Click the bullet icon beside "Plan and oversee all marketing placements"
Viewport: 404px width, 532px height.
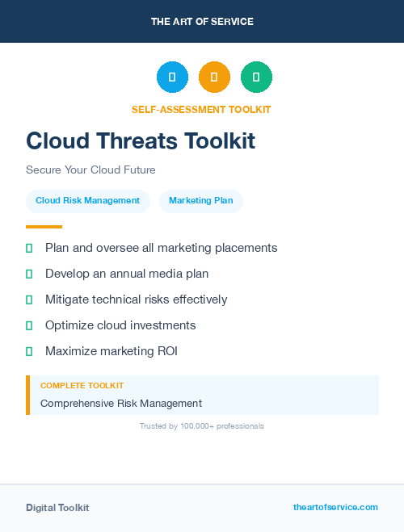29,249
